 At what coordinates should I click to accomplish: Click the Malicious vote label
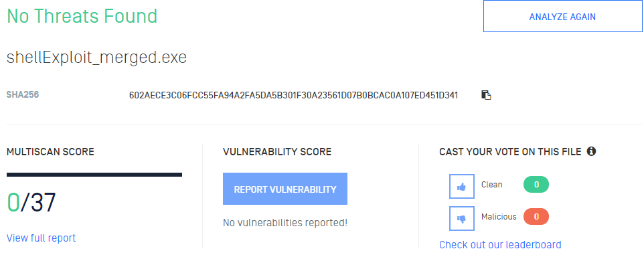click(499, 217)
